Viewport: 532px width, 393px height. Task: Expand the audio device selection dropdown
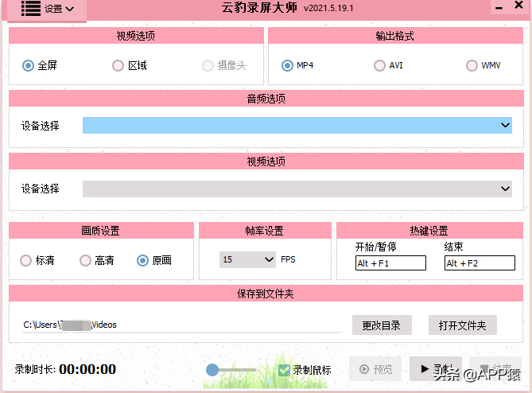tap(506, 126)
